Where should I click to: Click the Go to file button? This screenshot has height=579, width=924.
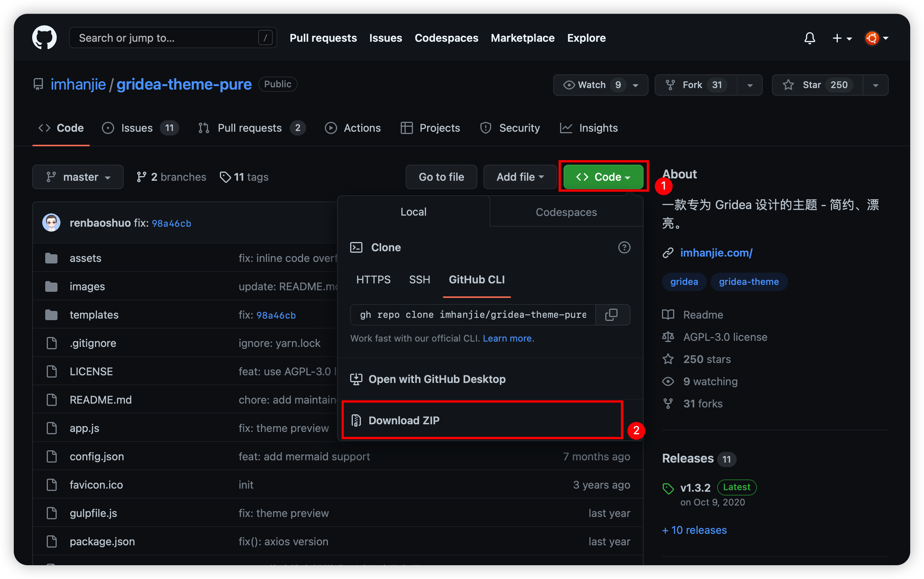[x=441, y=177]
